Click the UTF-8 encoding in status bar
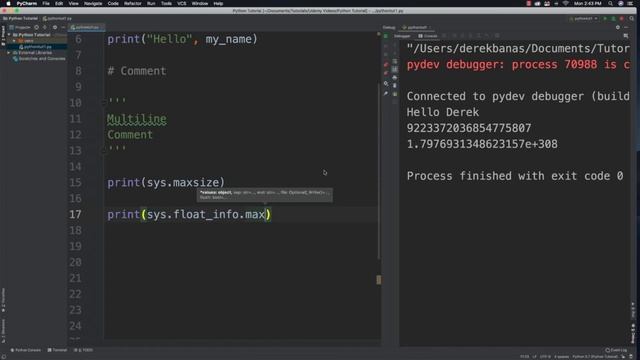Image resolution: width=640 pixels, height=360 pixels. [x=545, y=357]
